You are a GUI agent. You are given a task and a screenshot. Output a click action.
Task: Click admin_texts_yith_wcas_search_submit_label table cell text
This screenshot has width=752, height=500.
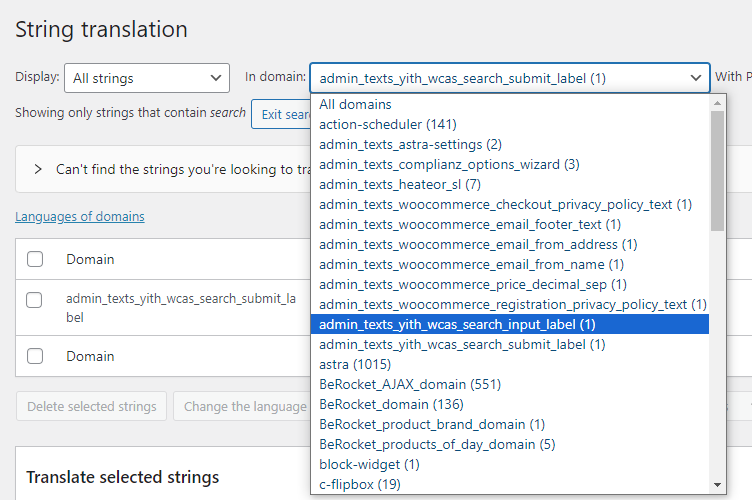tap(181, 308)
